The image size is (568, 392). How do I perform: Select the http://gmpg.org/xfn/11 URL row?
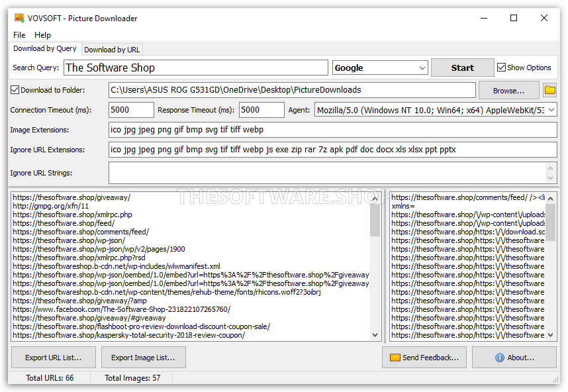tap(51, 206)
